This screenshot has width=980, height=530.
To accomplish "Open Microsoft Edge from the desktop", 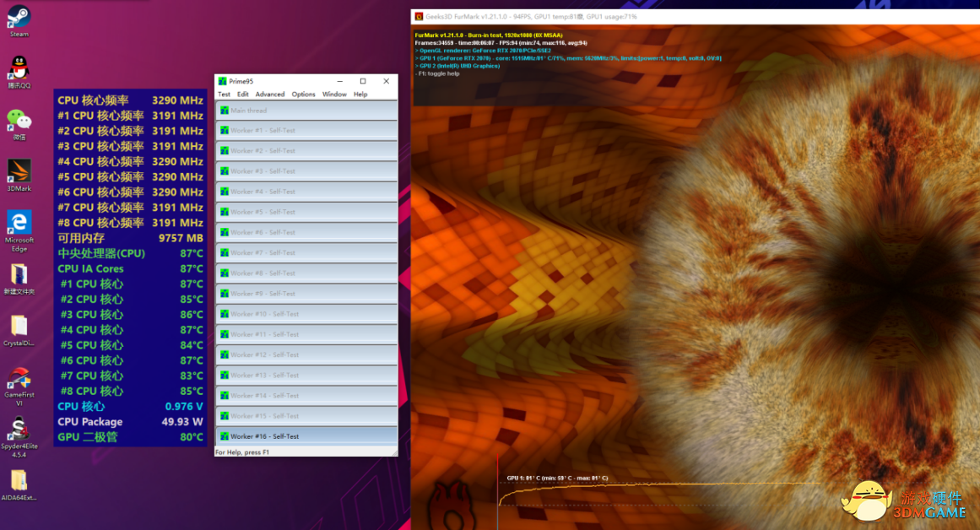I will [19, 230].
